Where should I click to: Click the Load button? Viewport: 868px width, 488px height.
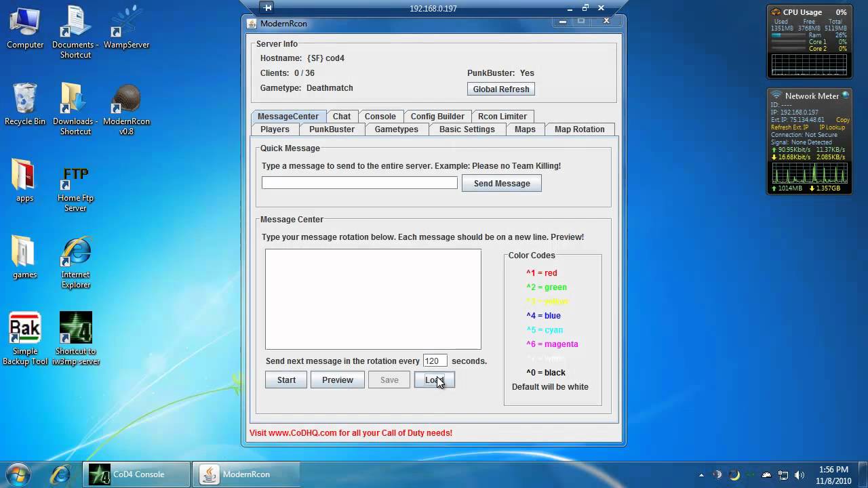[x=434, y=380]
